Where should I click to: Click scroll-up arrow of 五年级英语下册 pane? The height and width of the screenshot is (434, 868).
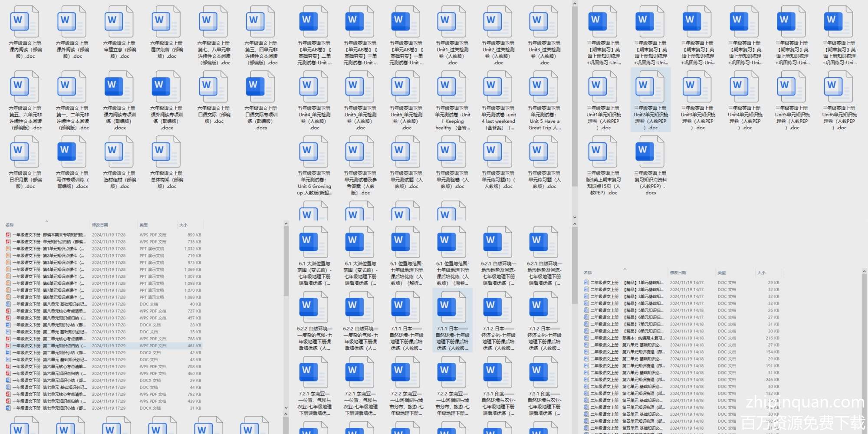pos(575,4)
